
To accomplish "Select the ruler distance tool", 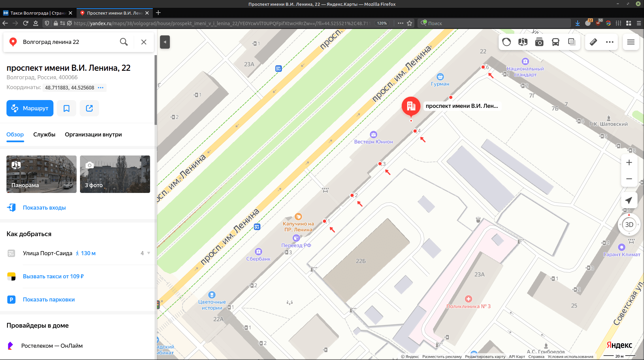I will point(593,42).
